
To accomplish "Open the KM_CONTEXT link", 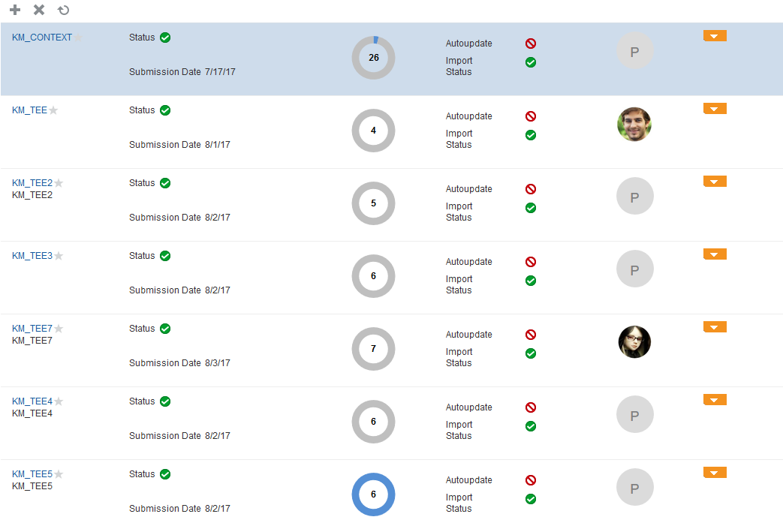I will pyautogui.click(x=42, y=38).
